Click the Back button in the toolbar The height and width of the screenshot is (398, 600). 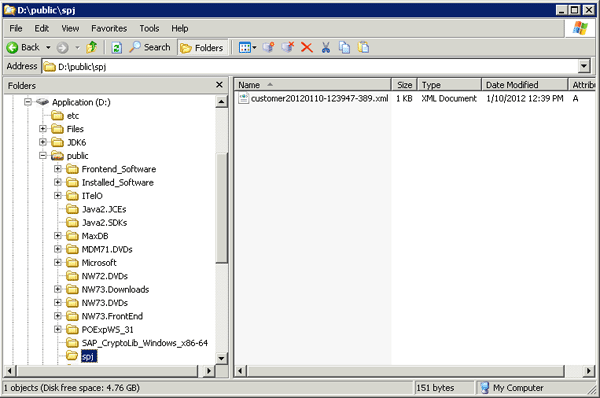tap(23, 47)
